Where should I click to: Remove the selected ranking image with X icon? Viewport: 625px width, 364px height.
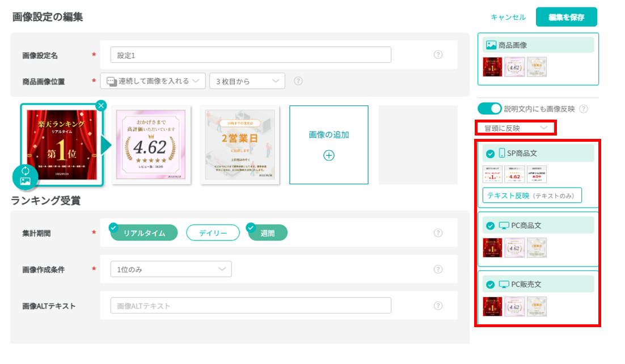click(x=100, y=105)
